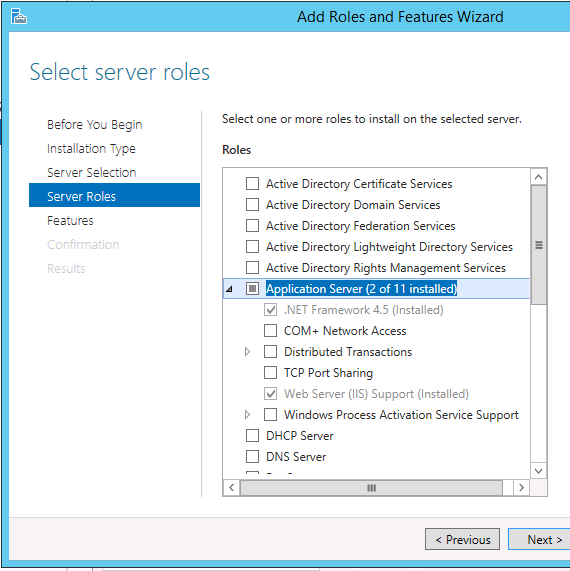The image size is (570, 571).
Task: Click the .NET Framework 4.5 (Installed) text
Action: tap(363, 310)
